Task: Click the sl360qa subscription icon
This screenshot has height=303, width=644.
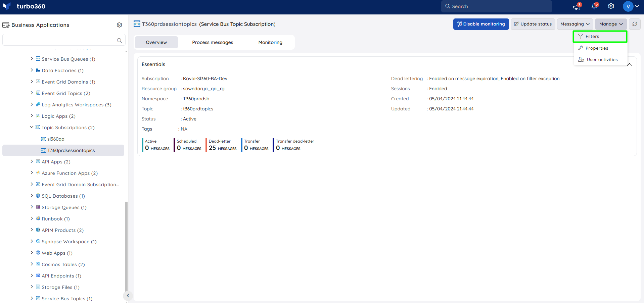Action: click(43, 139)
